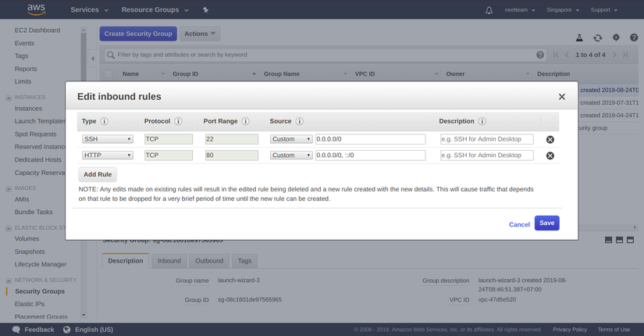Viewport: 644px width, 336px height.
Task: Click the pin star icon in header
Action: pos(205,10)
